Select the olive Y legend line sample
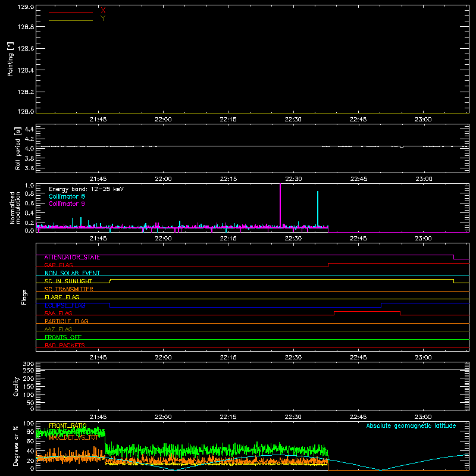Viewport: 476px width, 476px height. tap(71, 20)
